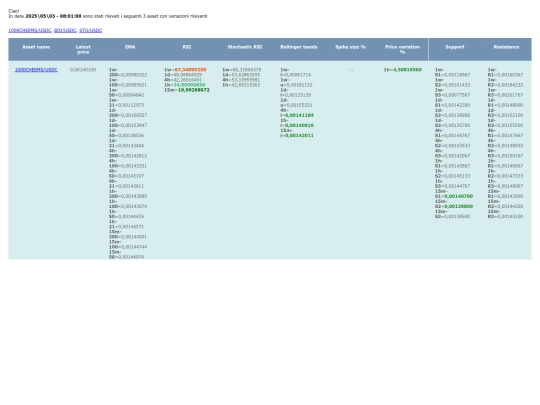Image resolution: width=540 pixels, height=405 pixels.
Task: Click the green 1h Bollinger value 0,00140916
Action: (x=299, y=125)
